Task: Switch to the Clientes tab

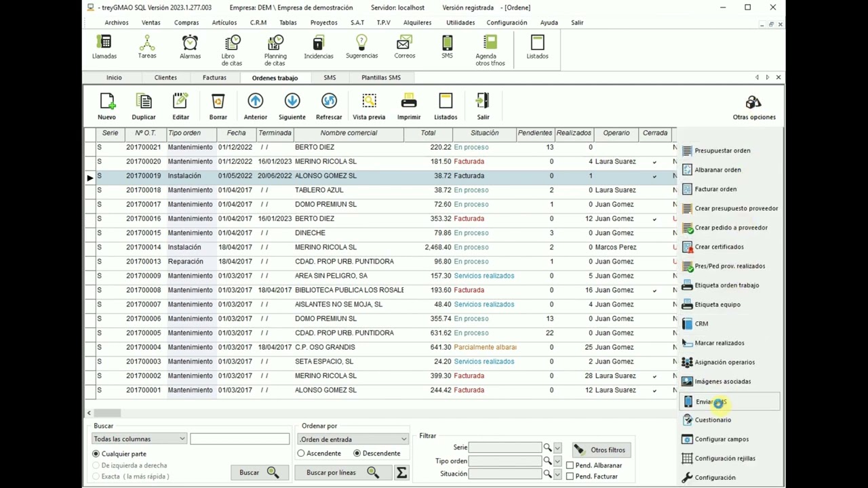Action: pos(165,77)
